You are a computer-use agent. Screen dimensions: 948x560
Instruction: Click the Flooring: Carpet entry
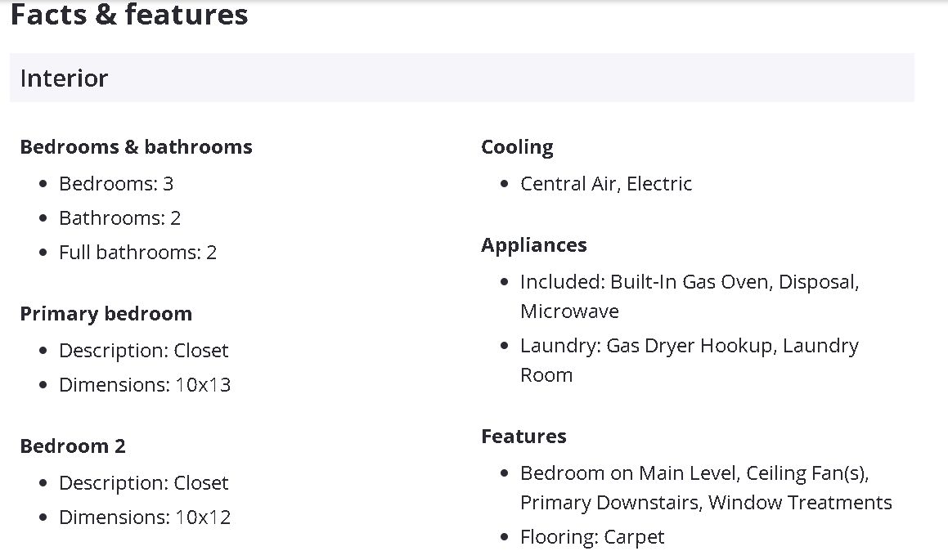pyautogui.click(x=592, y=537)
